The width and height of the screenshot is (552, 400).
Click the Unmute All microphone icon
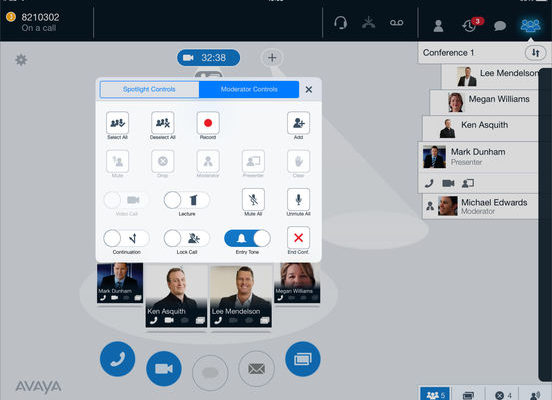coord(298,200)
